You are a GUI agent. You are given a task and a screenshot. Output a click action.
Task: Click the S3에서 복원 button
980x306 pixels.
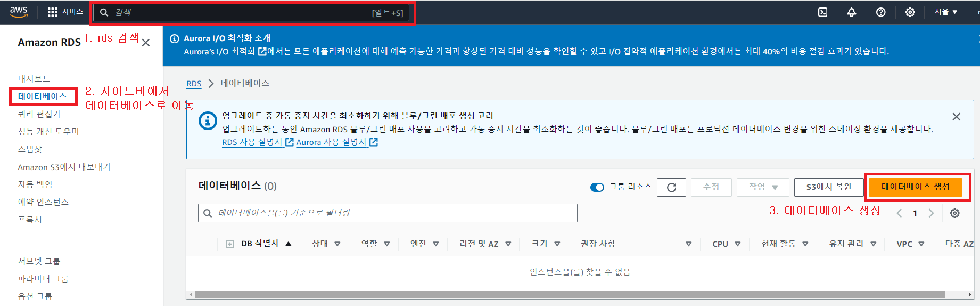point(828,187)
